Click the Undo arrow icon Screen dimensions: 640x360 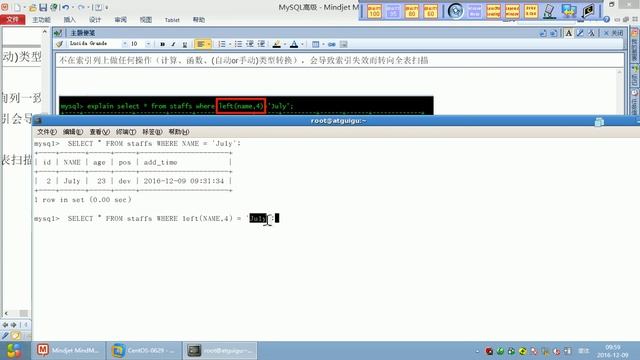(x=65, y=7)
